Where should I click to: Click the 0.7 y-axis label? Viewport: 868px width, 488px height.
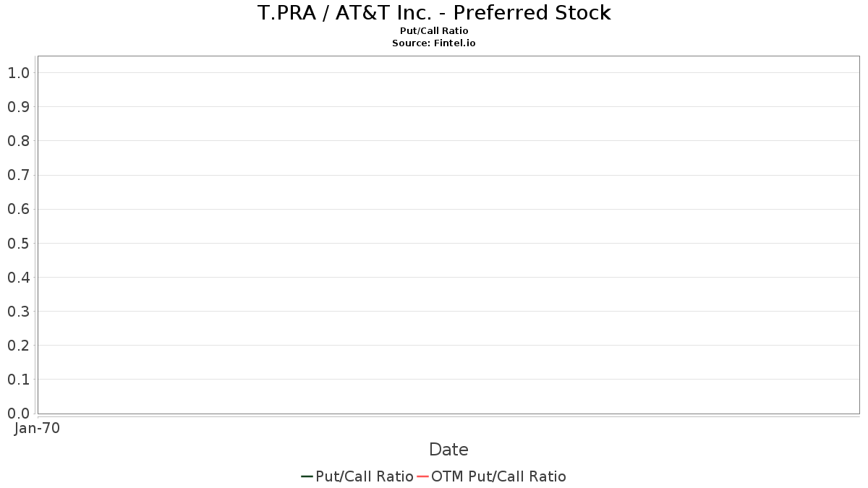click(19, 175)
